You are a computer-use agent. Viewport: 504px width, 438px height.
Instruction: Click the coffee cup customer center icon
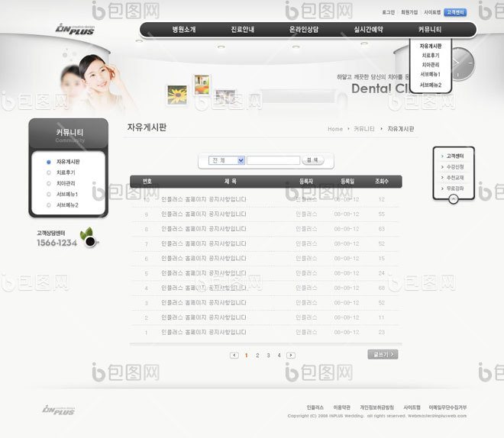[x=90, y=239]
